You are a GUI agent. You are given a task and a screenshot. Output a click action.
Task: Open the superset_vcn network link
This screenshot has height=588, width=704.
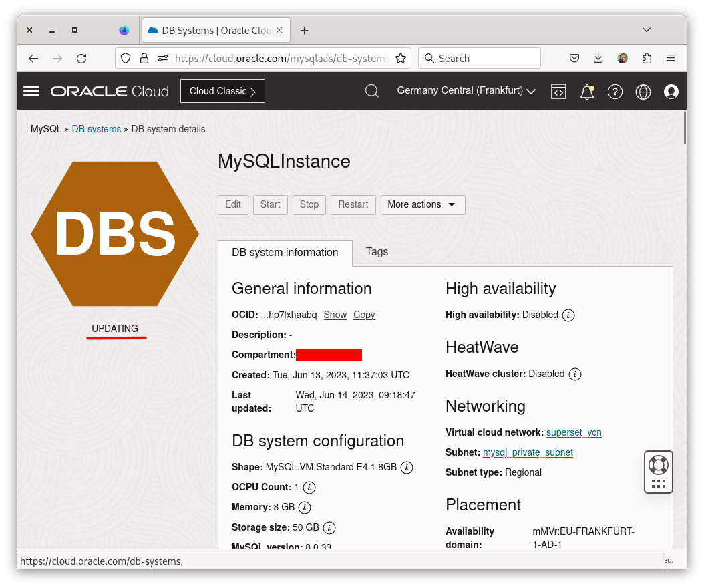(573, 432)
